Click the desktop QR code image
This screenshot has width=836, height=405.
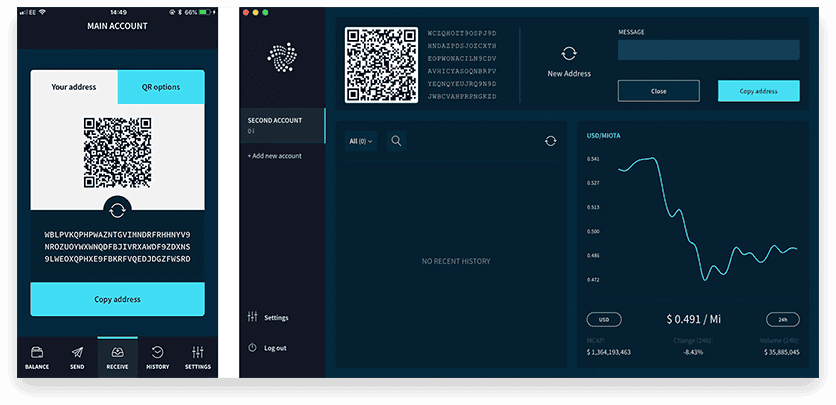pos(381,64)
